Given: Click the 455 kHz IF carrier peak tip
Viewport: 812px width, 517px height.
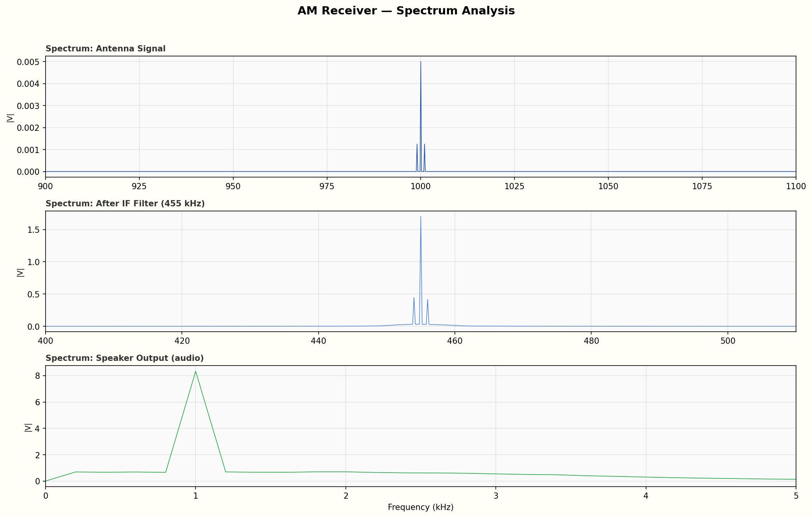Looking at the screenshot, I should point(421,217).
